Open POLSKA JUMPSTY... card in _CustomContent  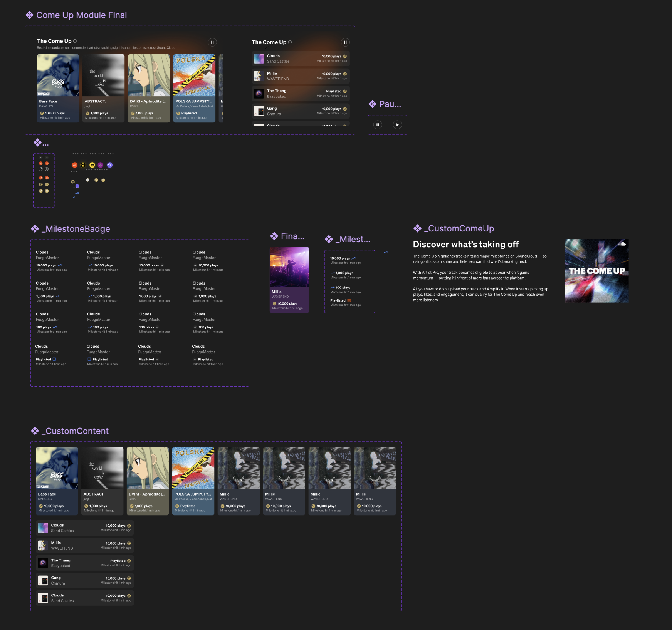pos(193,481)
